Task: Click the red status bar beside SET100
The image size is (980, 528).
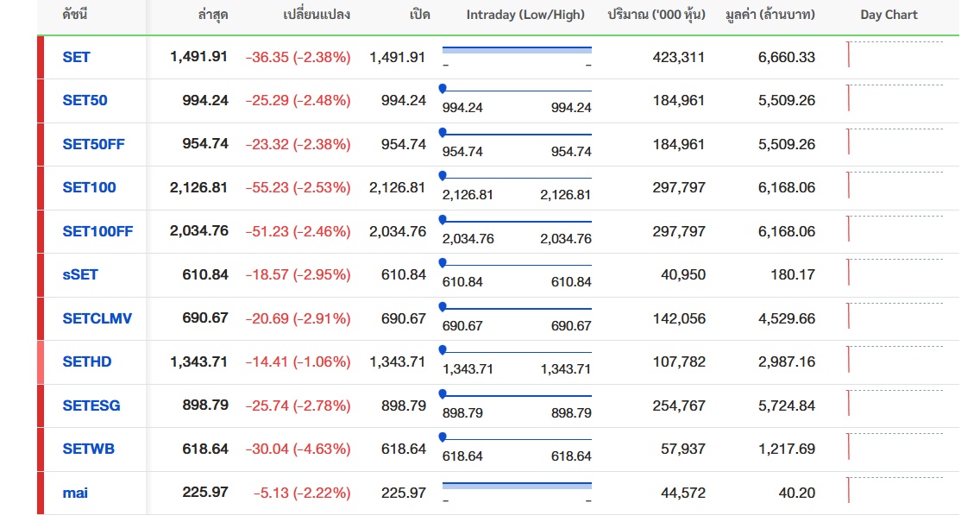Action: pyautogui.click(x=41, y=187)
